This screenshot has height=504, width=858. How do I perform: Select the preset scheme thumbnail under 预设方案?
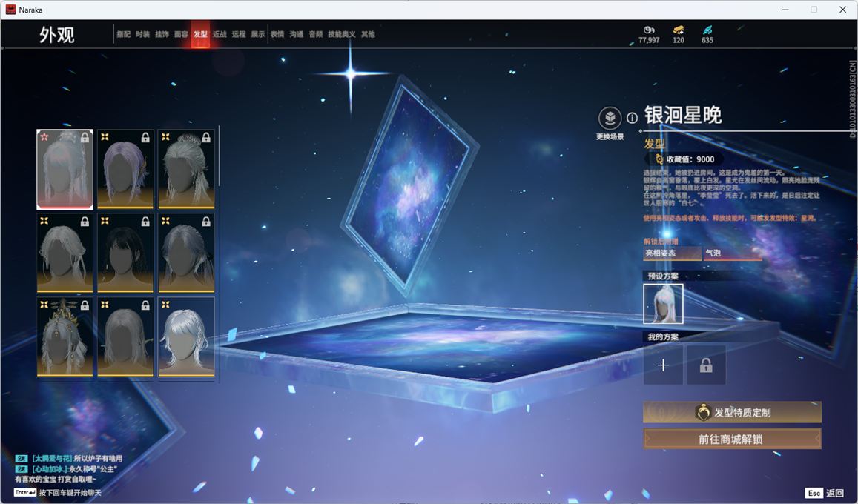point(663,304)
